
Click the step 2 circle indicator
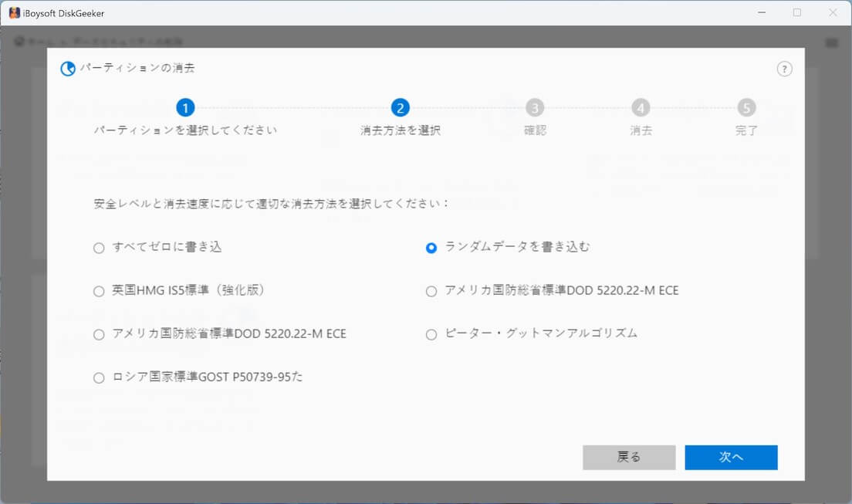(400, 108)
